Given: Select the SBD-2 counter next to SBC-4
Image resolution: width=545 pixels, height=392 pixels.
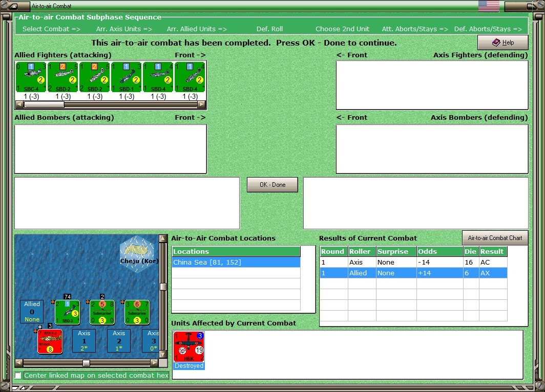Looking at the screenshot, I should pyautogui.click(x=62, y=77).
